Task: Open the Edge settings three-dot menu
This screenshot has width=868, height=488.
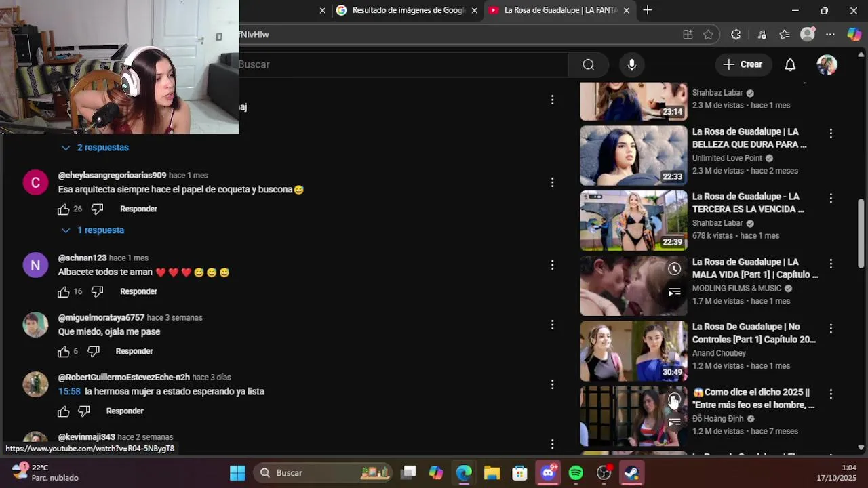Action: point(830,35)
